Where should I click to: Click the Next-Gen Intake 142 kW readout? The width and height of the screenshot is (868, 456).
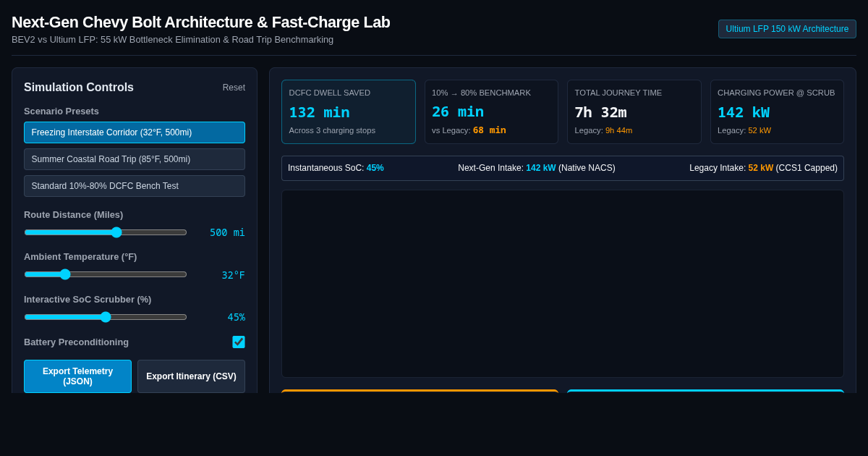pyautogui.click(x=537, y=168)
